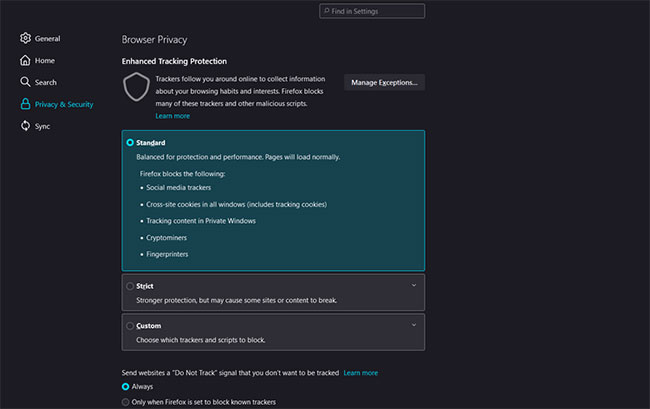Select the Standard protection radio button
Image resolution: width=650 pixels, height=409 pixels.
(130, 143)
